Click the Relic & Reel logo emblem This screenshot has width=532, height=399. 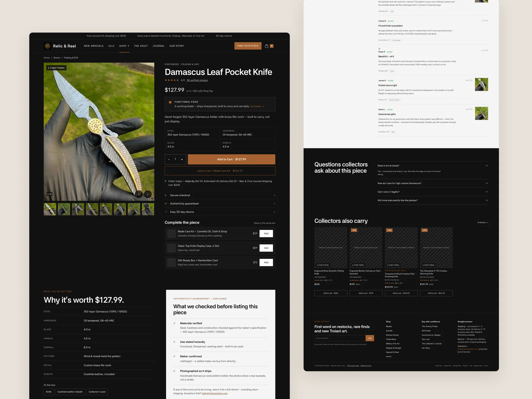tap(47, 46)
